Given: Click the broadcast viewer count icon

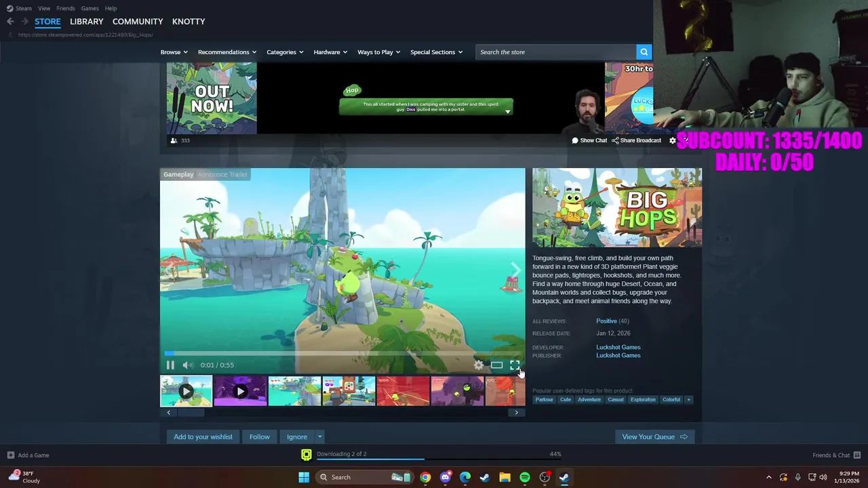Looking at the screenshot, I should click(174, 140).
